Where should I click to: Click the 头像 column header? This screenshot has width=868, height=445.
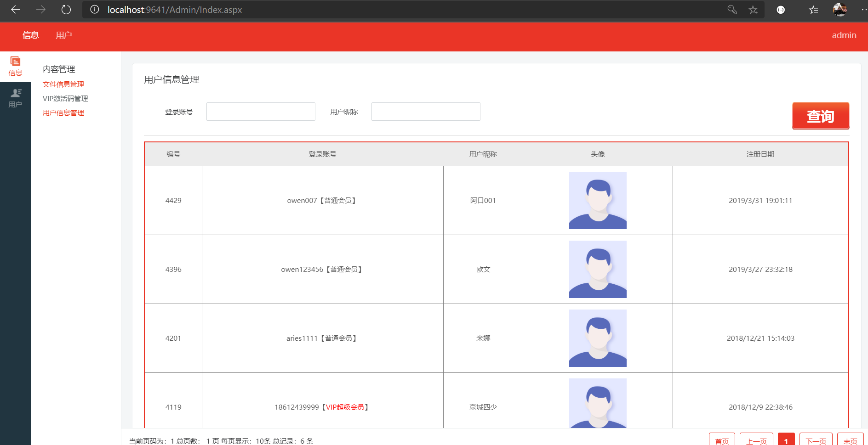click(598, 154)
